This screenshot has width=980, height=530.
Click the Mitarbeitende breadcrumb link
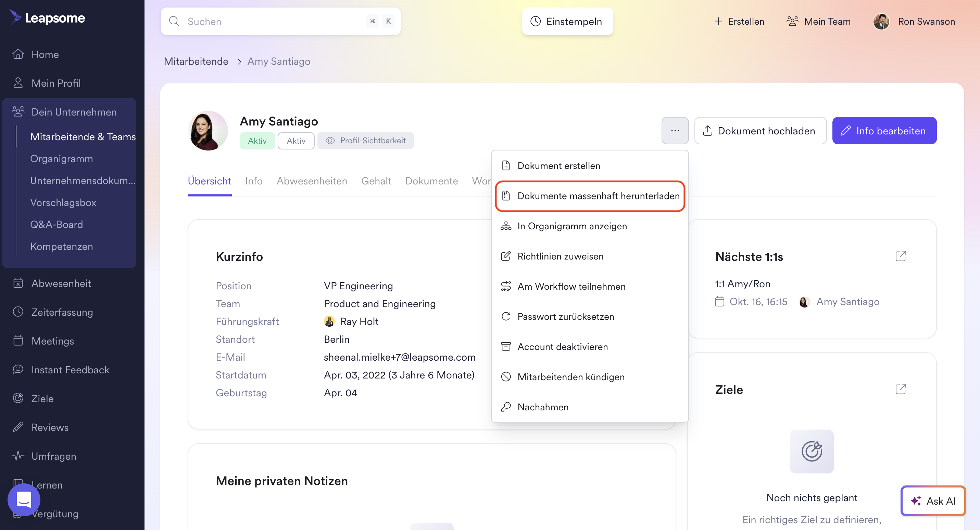point(196,61)
